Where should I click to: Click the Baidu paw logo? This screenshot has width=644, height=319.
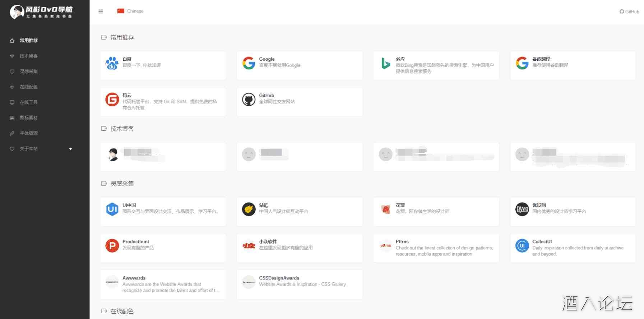point(112,63)
